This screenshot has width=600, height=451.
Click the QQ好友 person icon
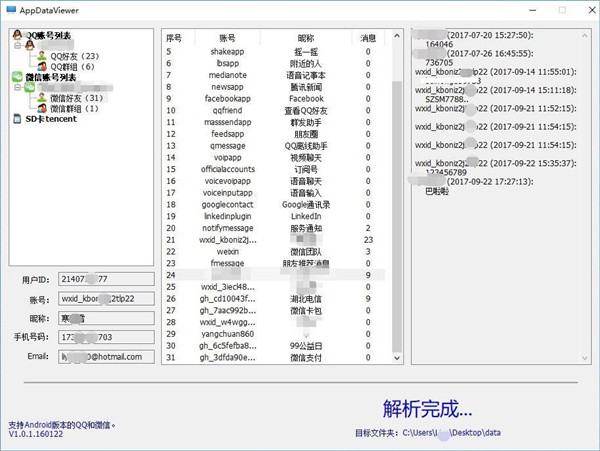[42, 56]
